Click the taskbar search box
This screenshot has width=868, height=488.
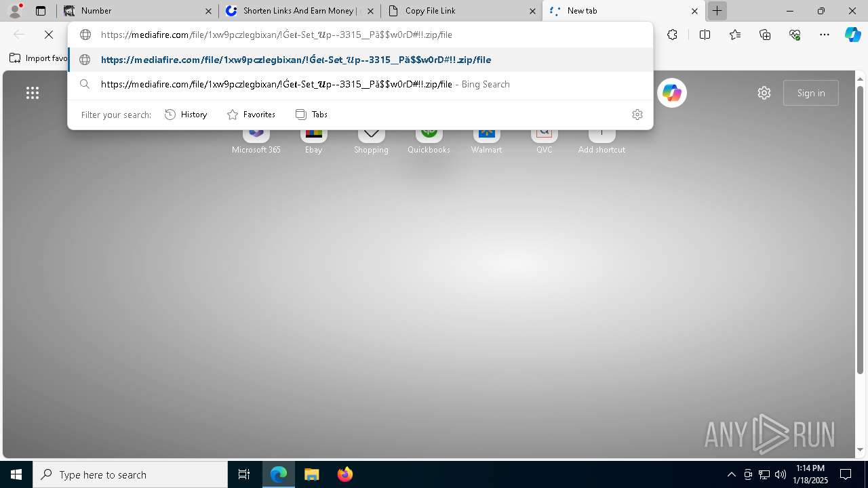[x=130, y=474]
